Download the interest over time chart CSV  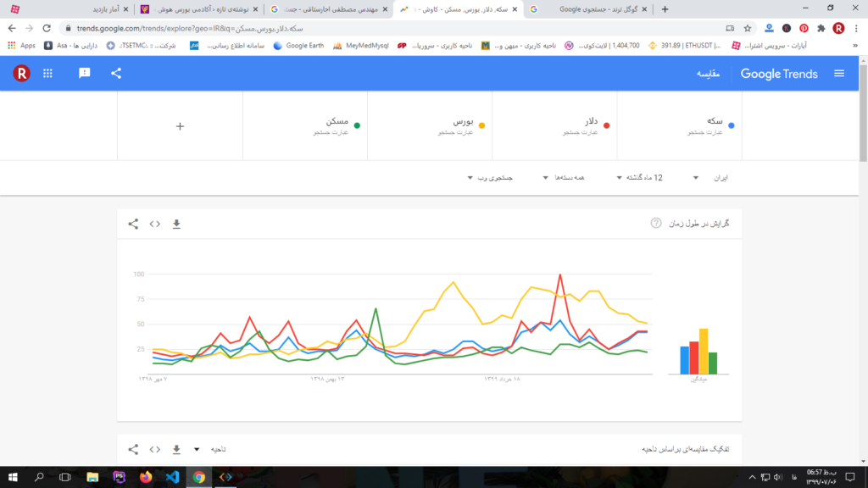click(x=176, y=224)
